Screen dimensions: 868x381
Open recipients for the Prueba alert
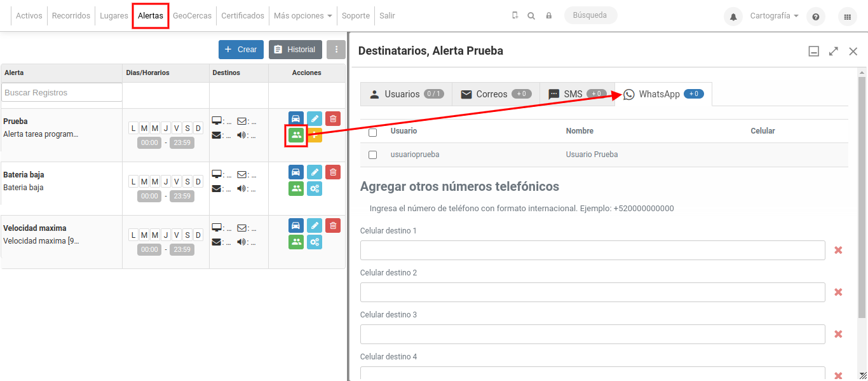pos(296,135)
